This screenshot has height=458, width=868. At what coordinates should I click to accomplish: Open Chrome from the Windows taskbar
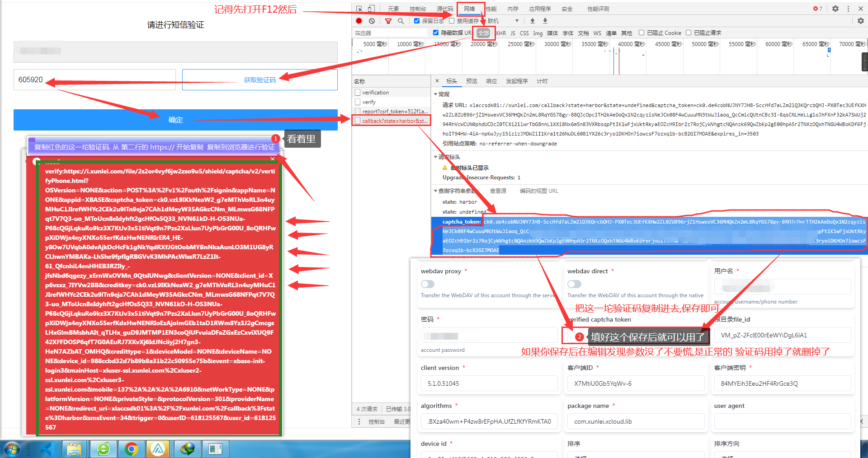pos(132,449)
